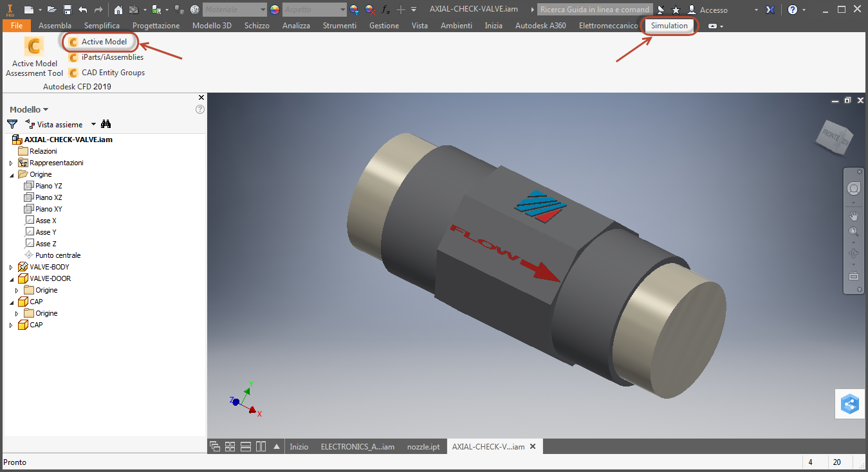868x472 pixels.
Task: Expand the Rappresentazioni tree node
Action: pyautogui.click(x=11, y=163)
